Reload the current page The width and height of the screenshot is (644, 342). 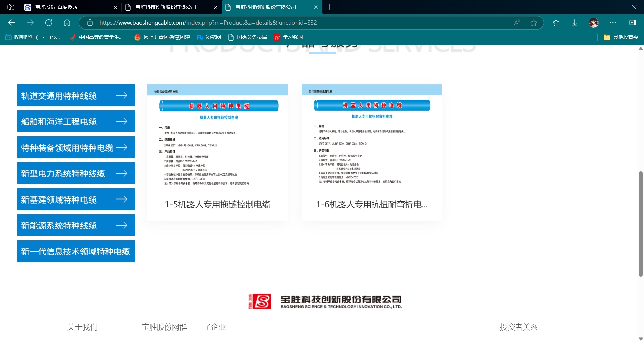pyautogui.click(x=49, y=23)
